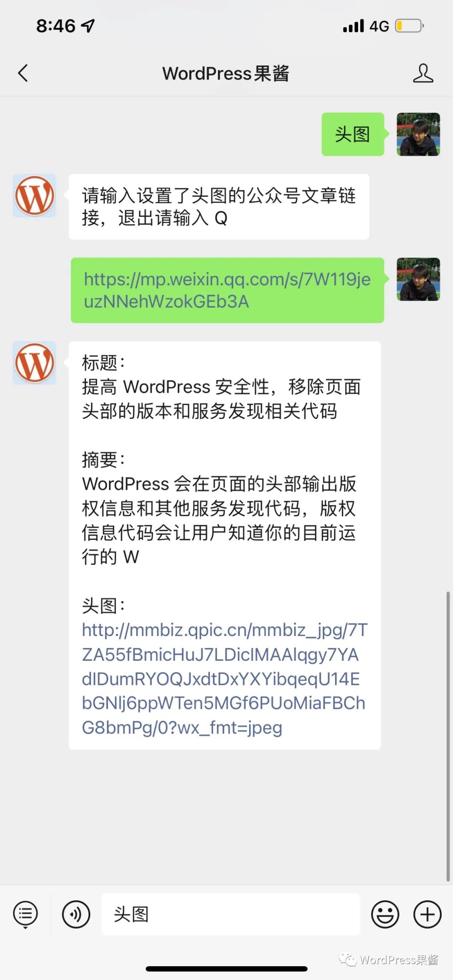Tap the message input field
The height and width of the screenshot is (980, 453).
[231, 914]
